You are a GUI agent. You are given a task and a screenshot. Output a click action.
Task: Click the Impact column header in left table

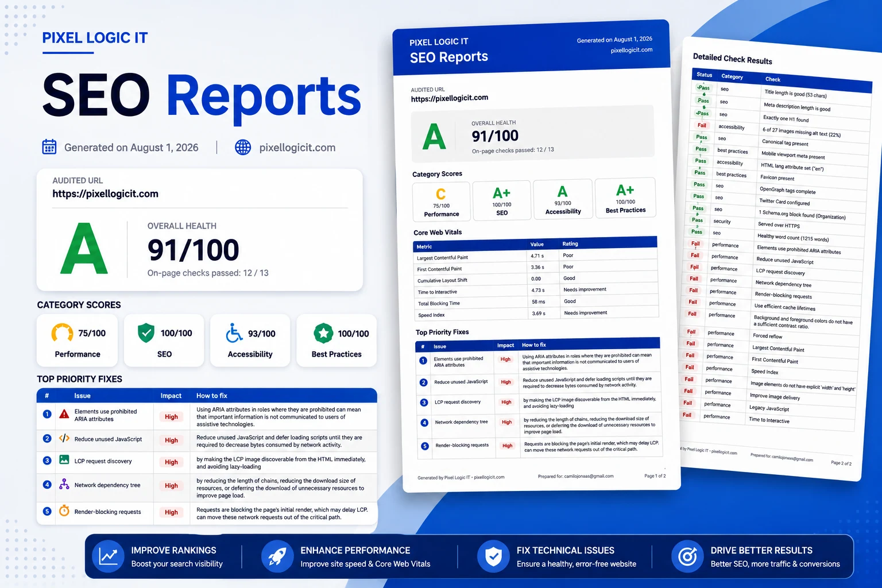171,396
